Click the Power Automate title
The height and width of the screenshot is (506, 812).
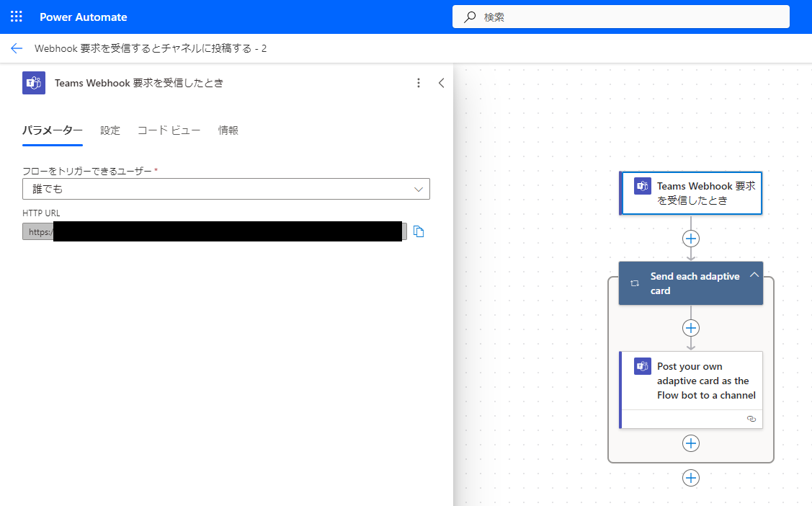point(84,17)
